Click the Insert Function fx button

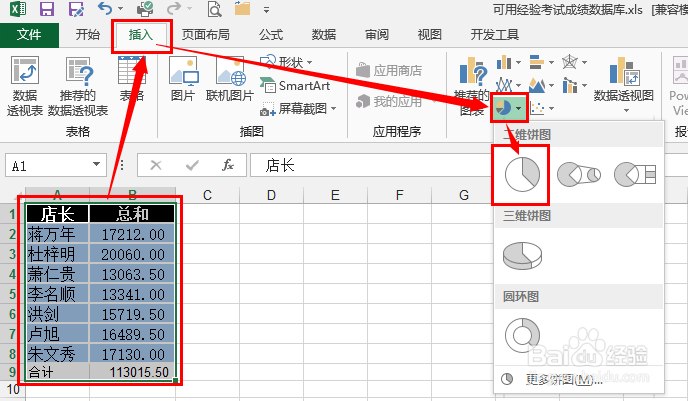[228, 165]
